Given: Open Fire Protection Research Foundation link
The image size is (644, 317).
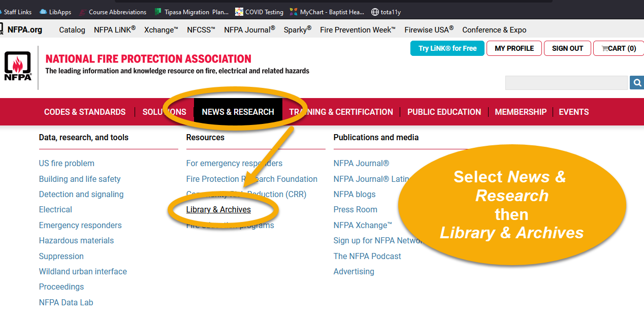Looking at the screenshot, I should click(x=252, y=179).
